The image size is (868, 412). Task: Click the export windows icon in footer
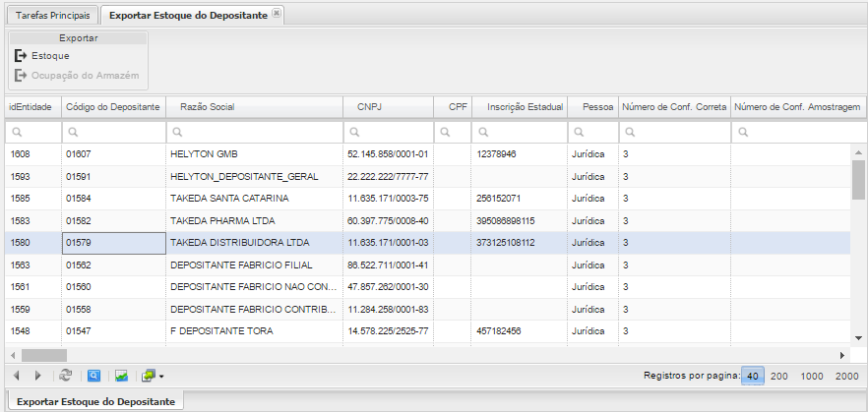148,376
